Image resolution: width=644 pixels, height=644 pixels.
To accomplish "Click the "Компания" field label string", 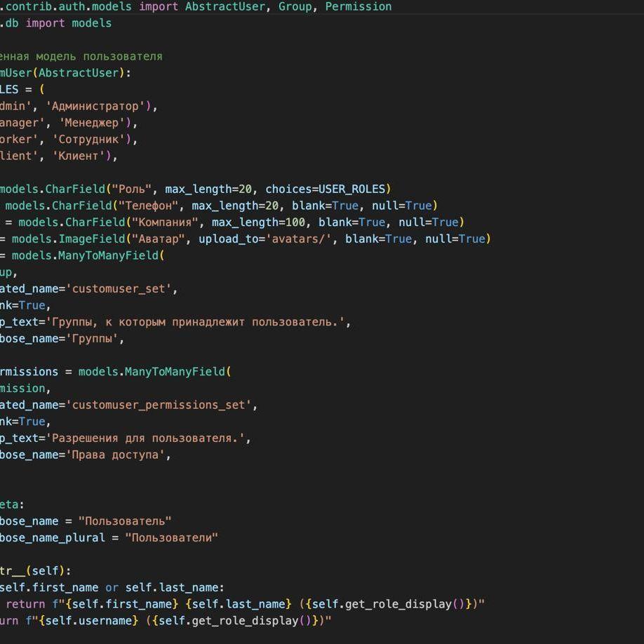I will pyautogui.click(x=165, y=222).
